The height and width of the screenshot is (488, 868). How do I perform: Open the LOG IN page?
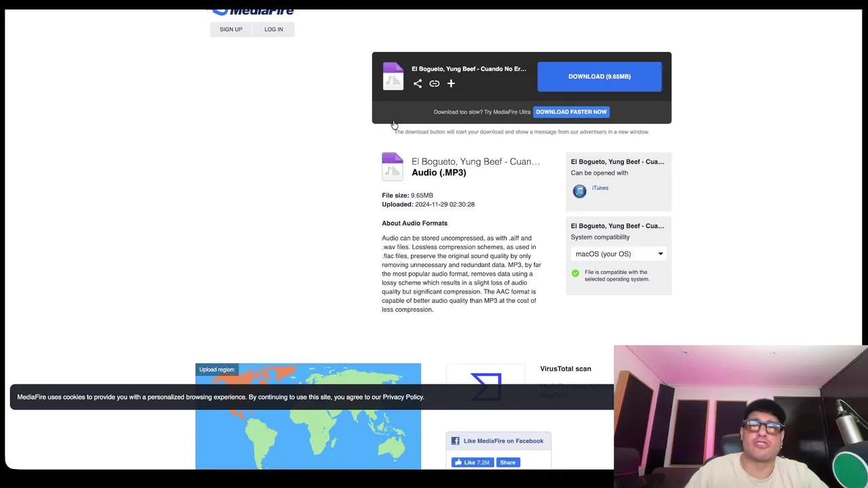pyautogui.click(x=273, y=29)
